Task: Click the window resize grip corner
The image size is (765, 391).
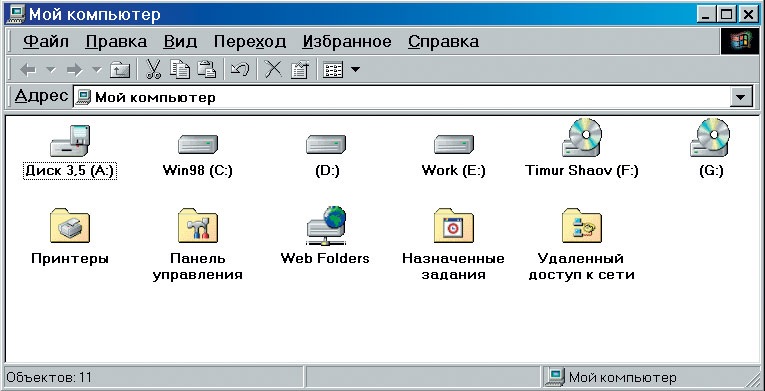Action: (752, 379)
